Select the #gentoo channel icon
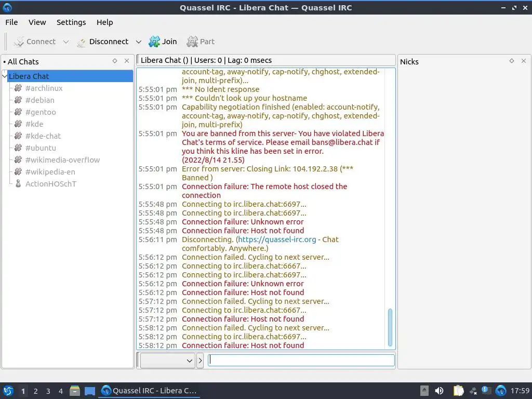 pos(18,112)
